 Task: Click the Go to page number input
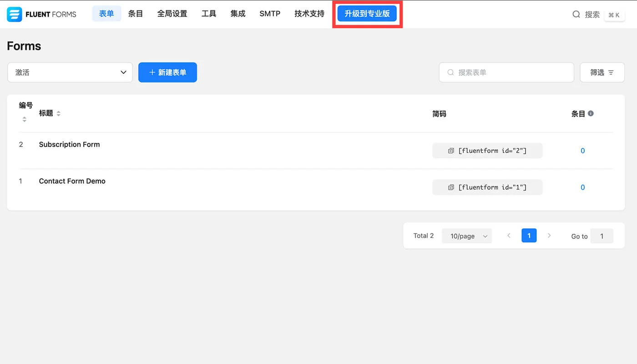point(602,236)
